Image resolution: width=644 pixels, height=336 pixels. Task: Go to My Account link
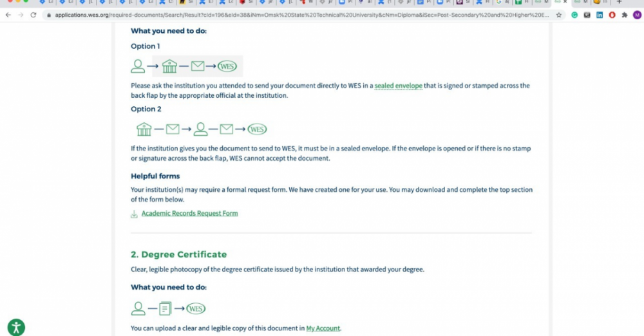point(323,328)
